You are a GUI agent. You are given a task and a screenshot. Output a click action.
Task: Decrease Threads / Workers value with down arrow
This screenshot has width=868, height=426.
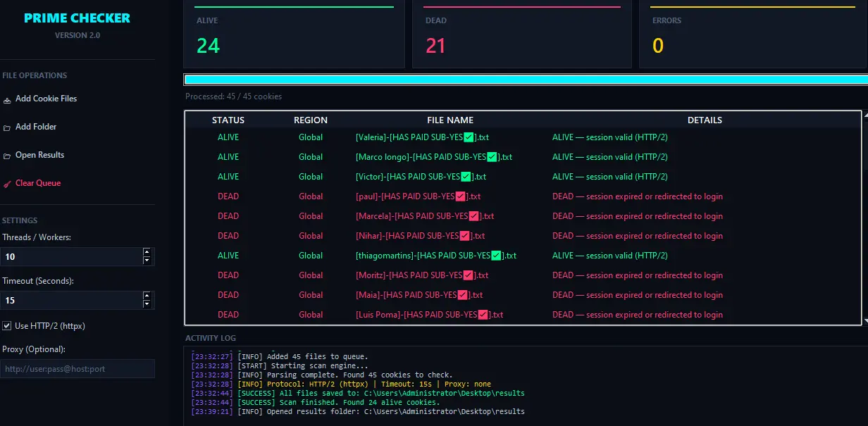pos(147,261)
